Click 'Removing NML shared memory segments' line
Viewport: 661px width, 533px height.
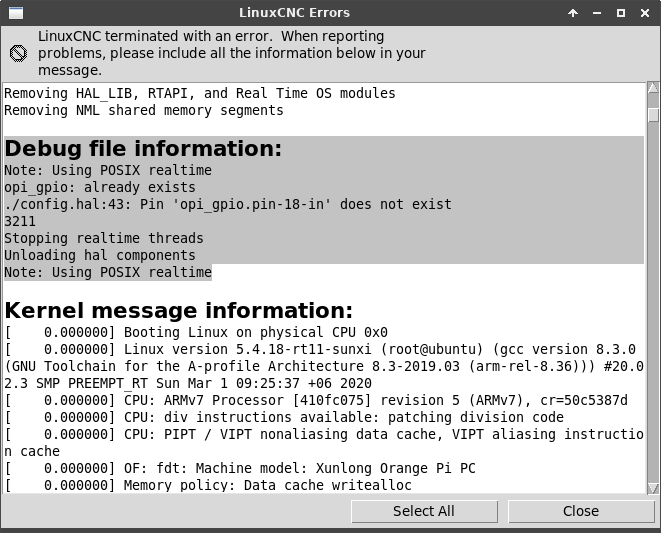point(144,110)
